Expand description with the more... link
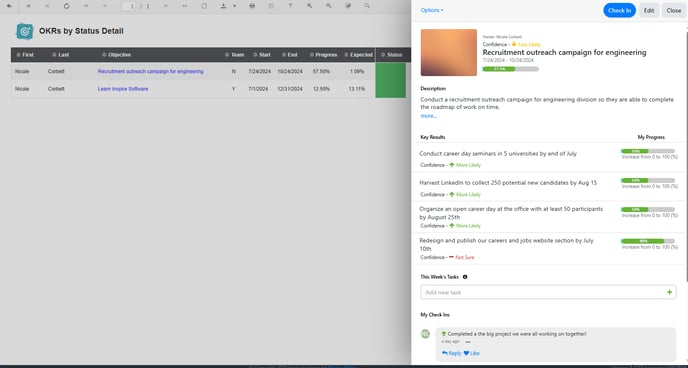This screenshot has height=368, width=688. [x=428, y=116]
